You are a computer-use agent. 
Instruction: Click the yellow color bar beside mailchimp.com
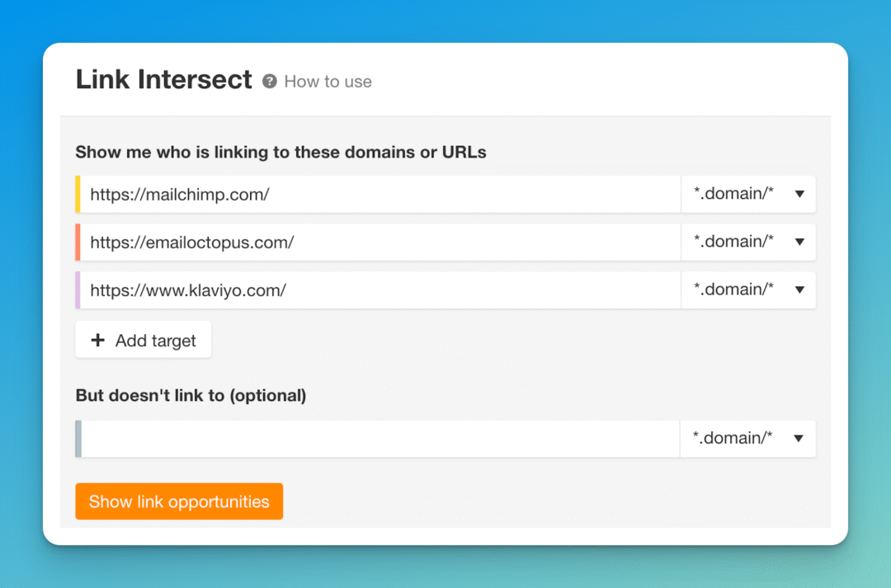78,194
